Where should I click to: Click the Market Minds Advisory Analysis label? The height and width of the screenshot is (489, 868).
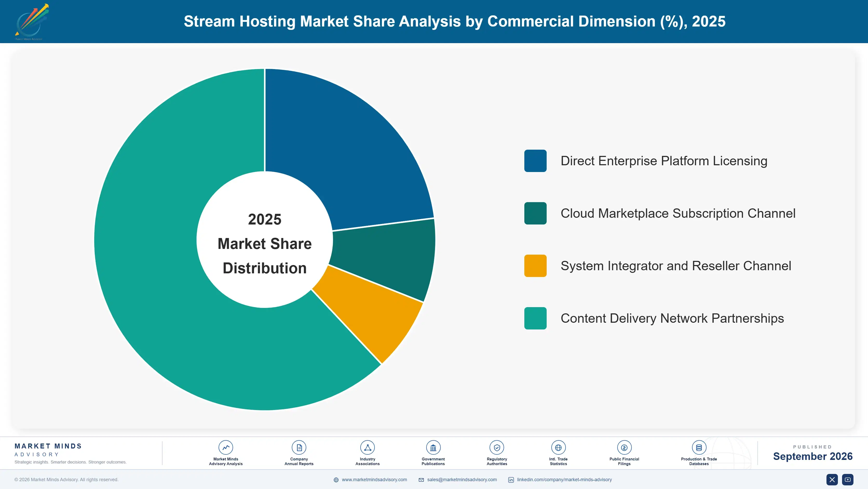click(226, 461)
